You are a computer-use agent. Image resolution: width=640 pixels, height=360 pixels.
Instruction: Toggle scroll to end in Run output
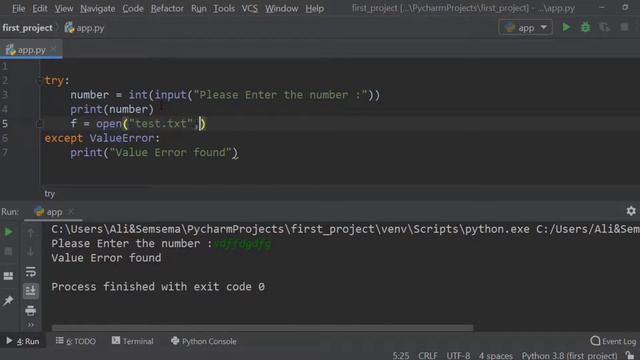pyautogui.click(x=31, y=291)
